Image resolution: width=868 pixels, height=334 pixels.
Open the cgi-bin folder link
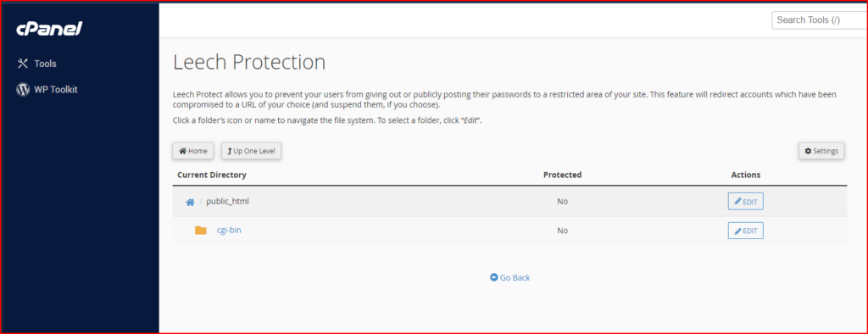[229, 230]
